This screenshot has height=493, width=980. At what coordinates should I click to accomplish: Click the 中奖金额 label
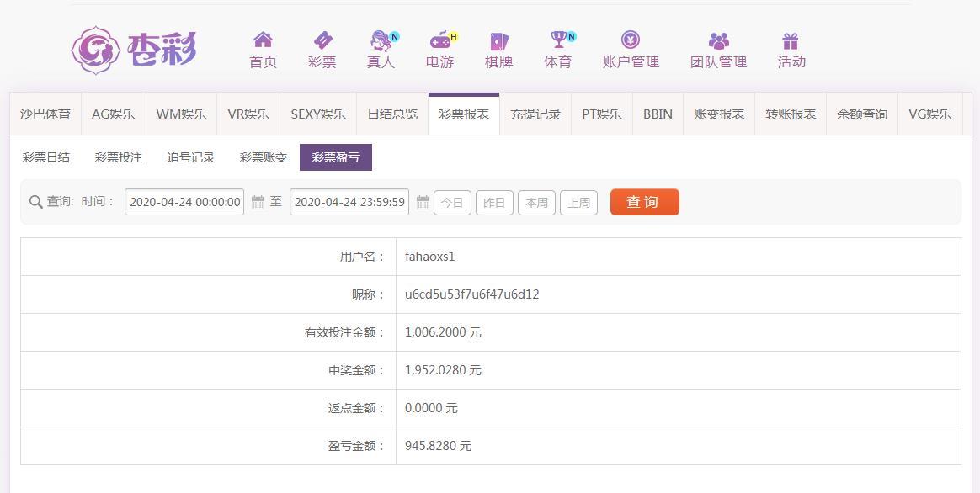pos(357,370)
